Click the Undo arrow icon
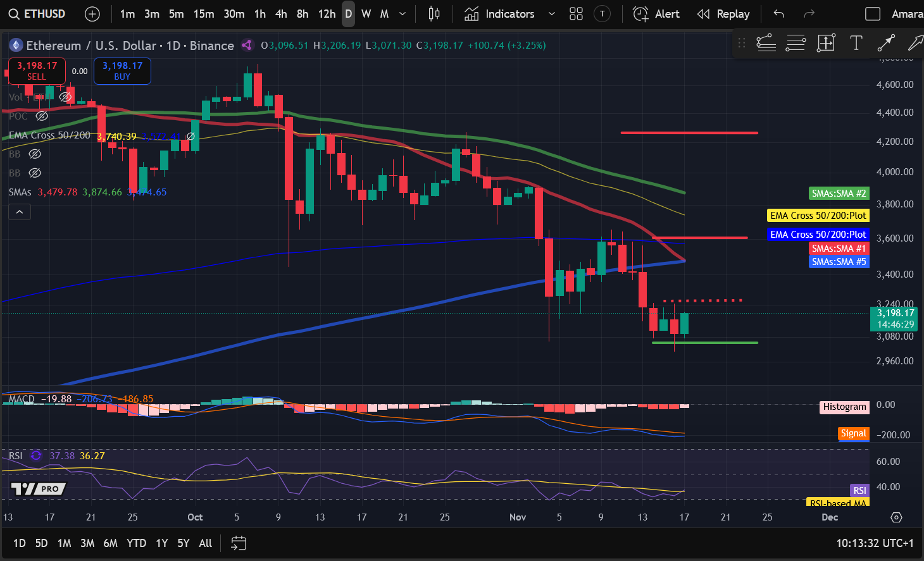The height and width of the screenshot is (561, 924). point(778,14)
